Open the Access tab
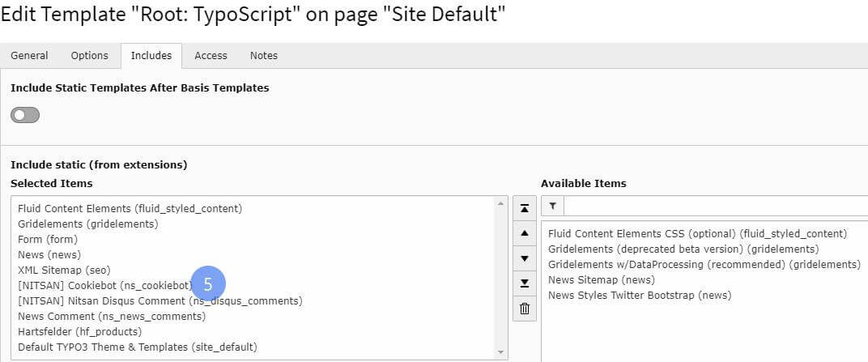The image size is (868, 362). coord(211,55)
